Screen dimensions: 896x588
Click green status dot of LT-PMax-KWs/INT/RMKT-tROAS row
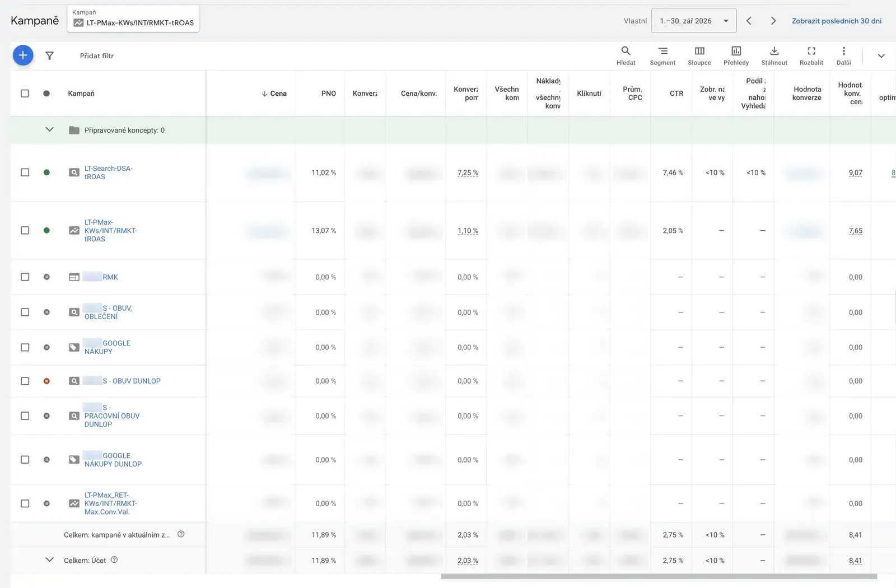(46, 230)
